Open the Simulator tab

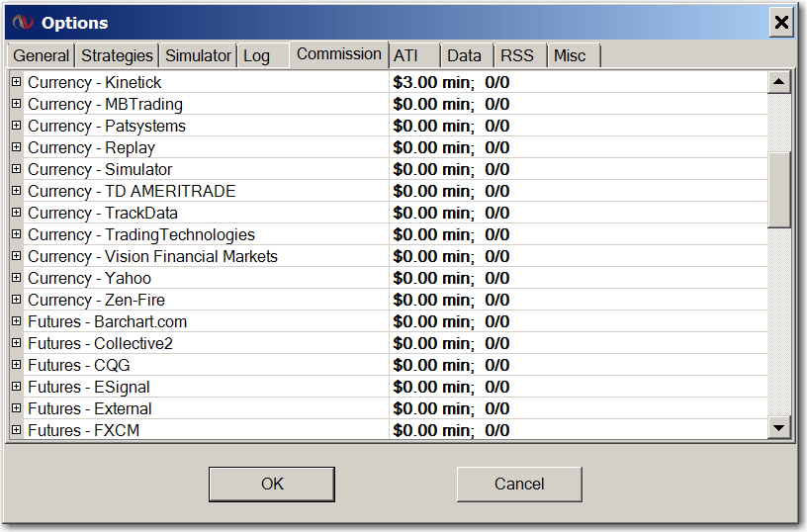tap(198, 55)
